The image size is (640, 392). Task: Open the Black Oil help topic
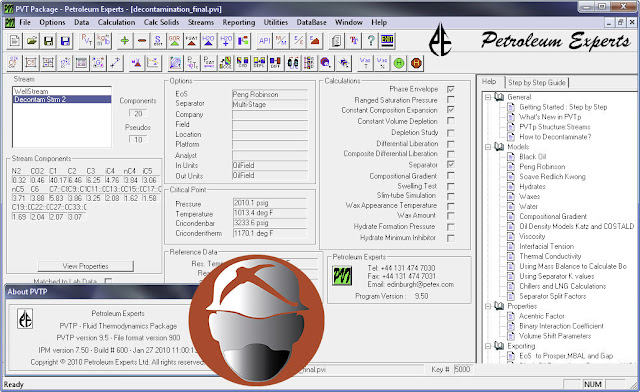tap(532, 157)
